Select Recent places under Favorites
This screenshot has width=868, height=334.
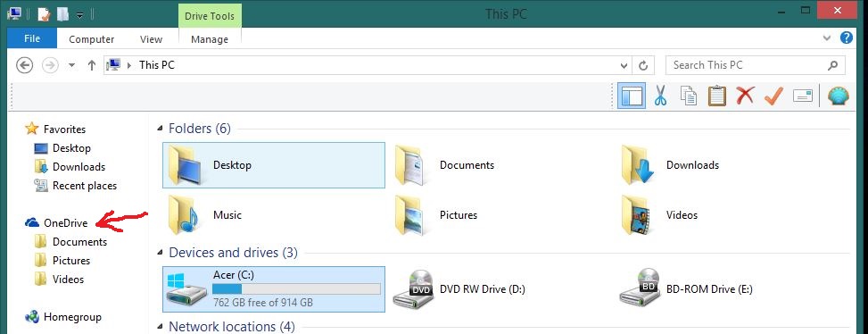[x=75, y=186]
